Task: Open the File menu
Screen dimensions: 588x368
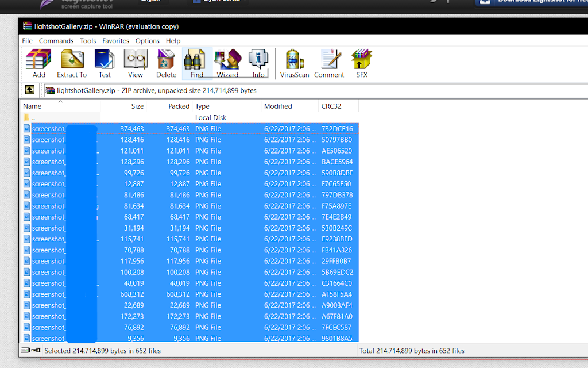Action: click(x=28, y=41)
